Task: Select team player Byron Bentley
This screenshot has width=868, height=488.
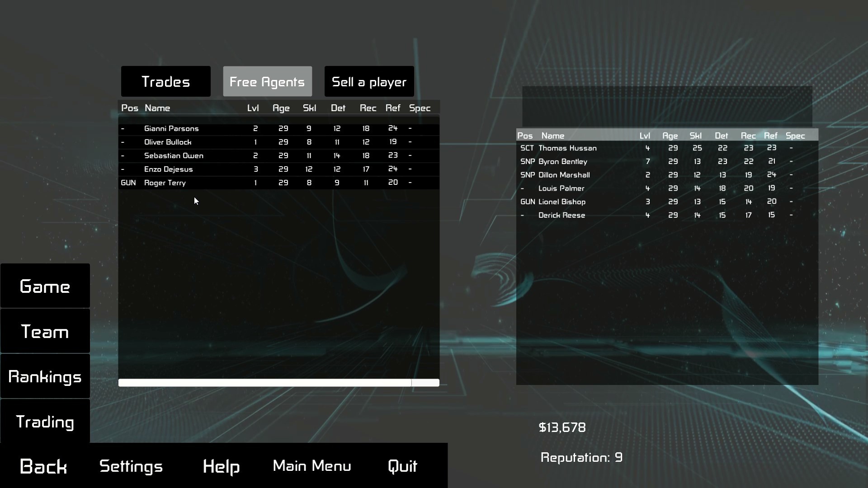Action: (563, 161)
